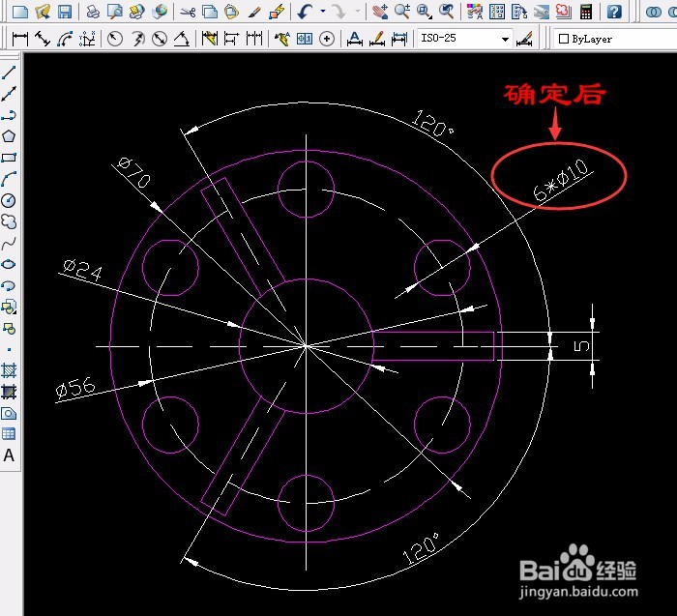Open the Properties palette icon
The height and width of the screenshot is (616, 677).
click(475, 12)
